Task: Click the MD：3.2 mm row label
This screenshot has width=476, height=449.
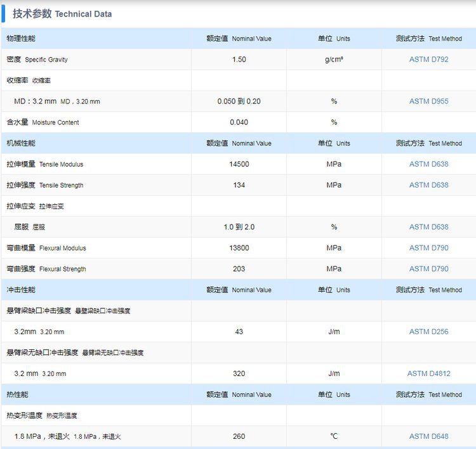Action: tap(57, 101)
